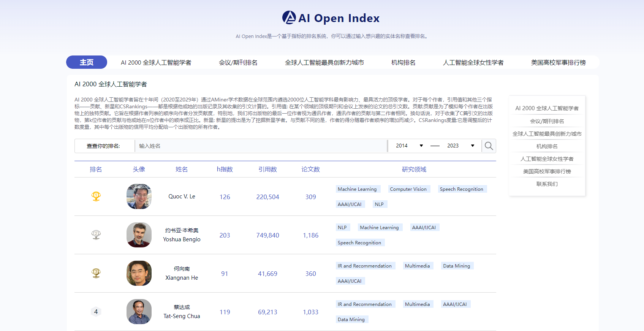Click the 输入姓名 search input field
The image size is (644, 331).
click(261, 146)
